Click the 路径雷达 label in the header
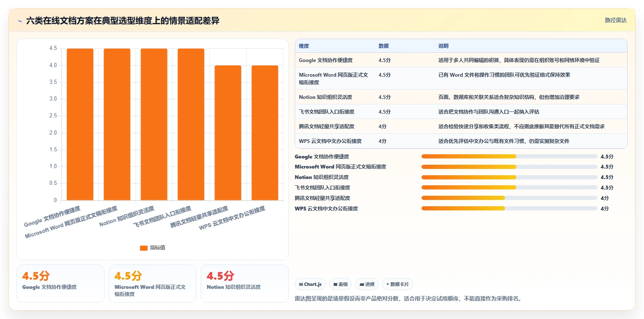This screenshot has height=319, width=644. click(615, 20)
